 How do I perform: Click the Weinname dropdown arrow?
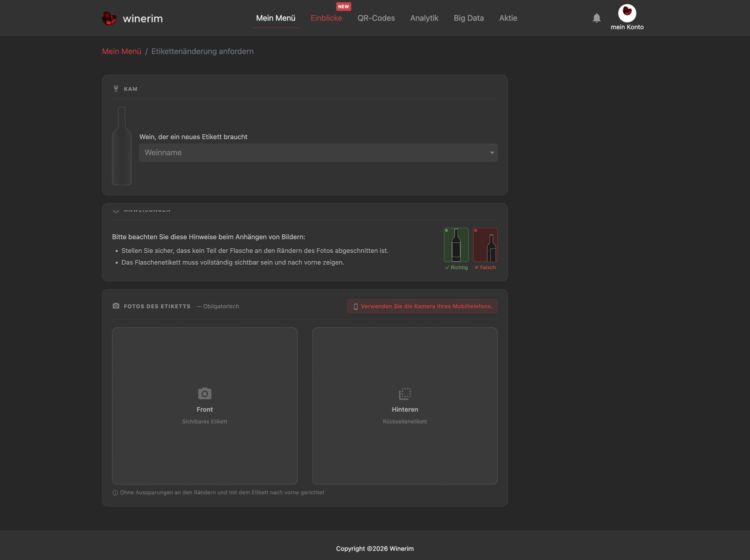point(492,153)
